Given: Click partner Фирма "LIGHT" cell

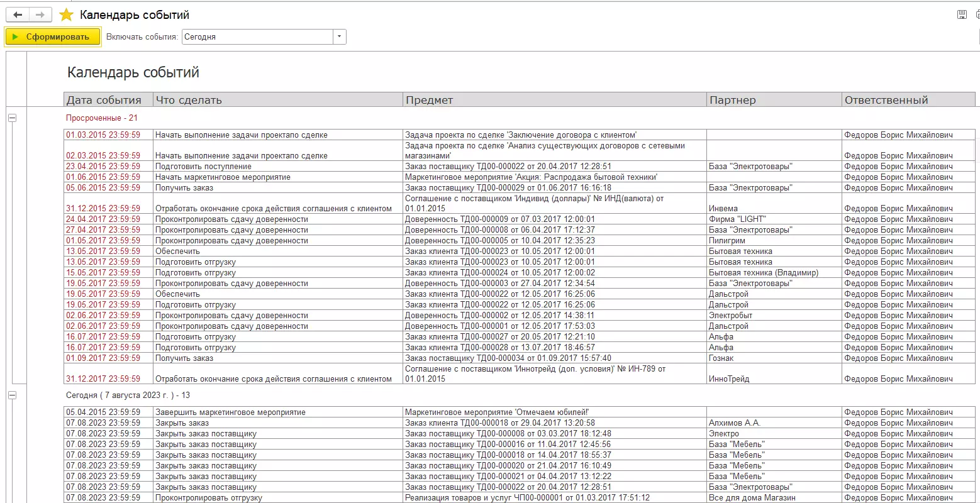Looking at the screenshot, I should point(737,219).
